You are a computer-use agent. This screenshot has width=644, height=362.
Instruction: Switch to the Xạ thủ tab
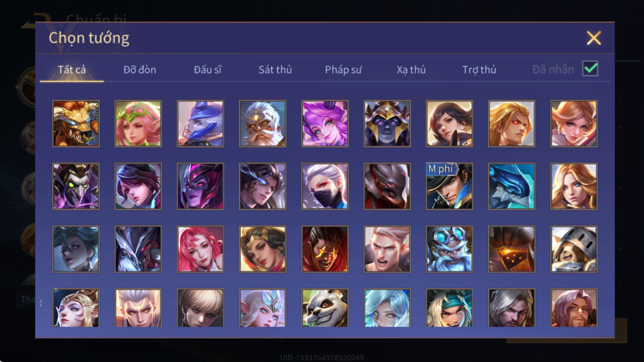point(411,70)
